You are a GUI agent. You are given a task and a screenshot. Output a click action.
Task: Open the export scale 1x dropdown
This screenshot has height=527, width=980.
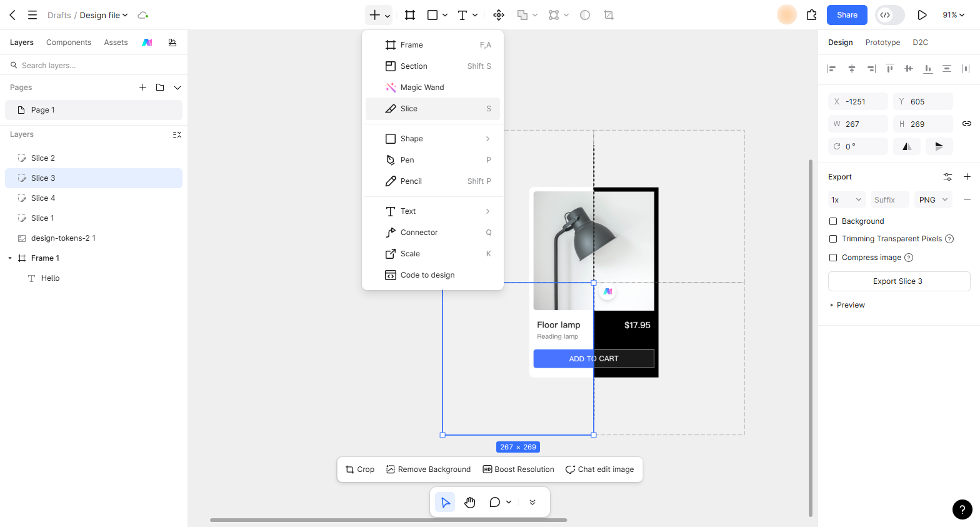[847, 199]
